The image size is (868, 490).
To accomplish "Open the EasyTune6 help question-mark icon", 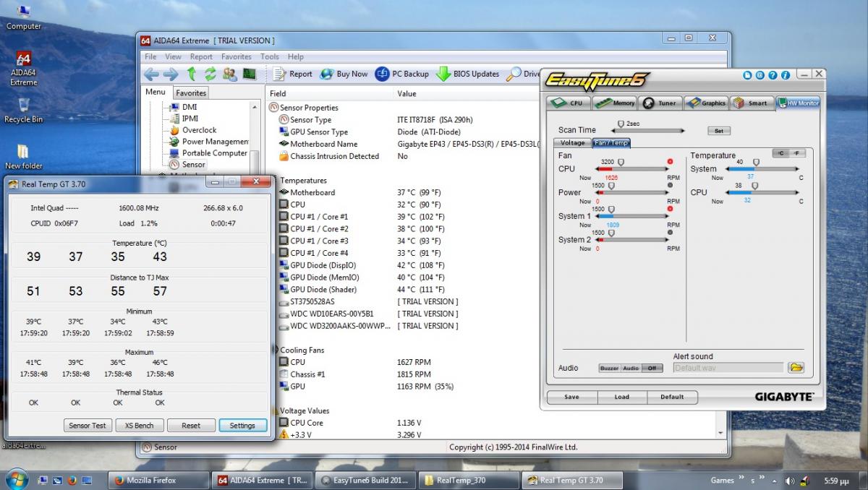I will (x=773, y=75).
